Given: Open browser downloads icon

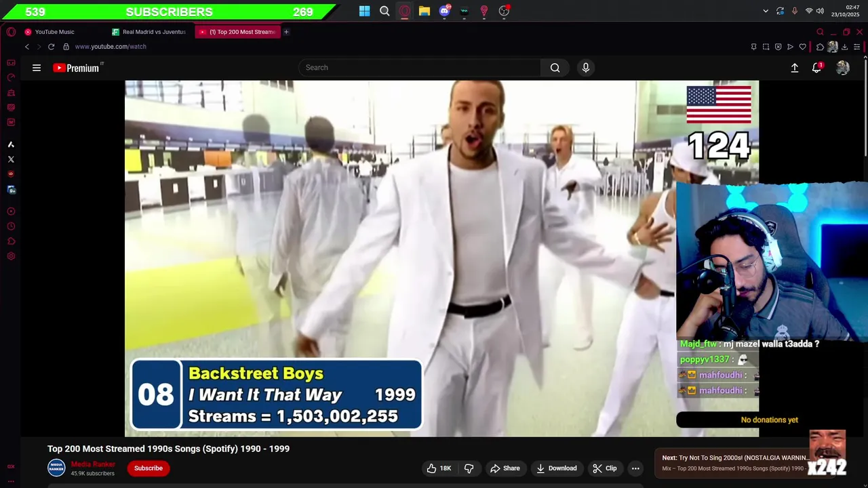Looking at the screenshot, I should [844, 47].
